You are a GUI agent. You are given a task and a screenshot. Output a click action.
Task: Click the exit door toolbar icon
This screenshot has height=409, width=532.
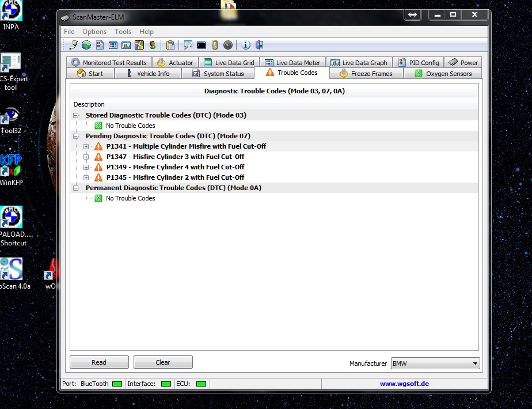[259, 45]
